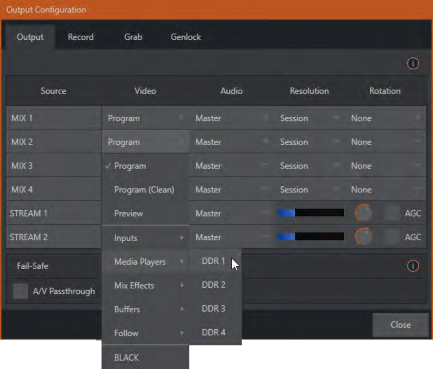Toggle AGC checkbox for STREAM 1
The width and height of the screenshot is (433, 369).
click(x=391, y=213)
